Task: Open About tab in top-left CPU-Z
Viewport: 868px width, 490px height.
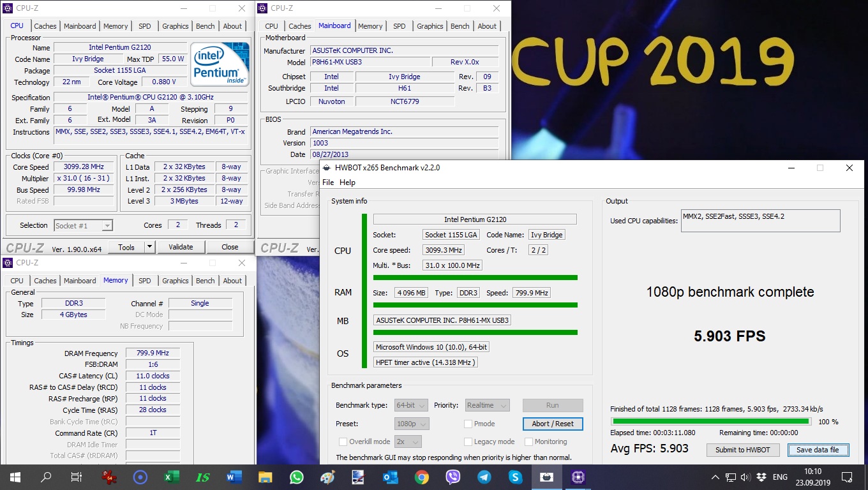Action: point(232,26)
